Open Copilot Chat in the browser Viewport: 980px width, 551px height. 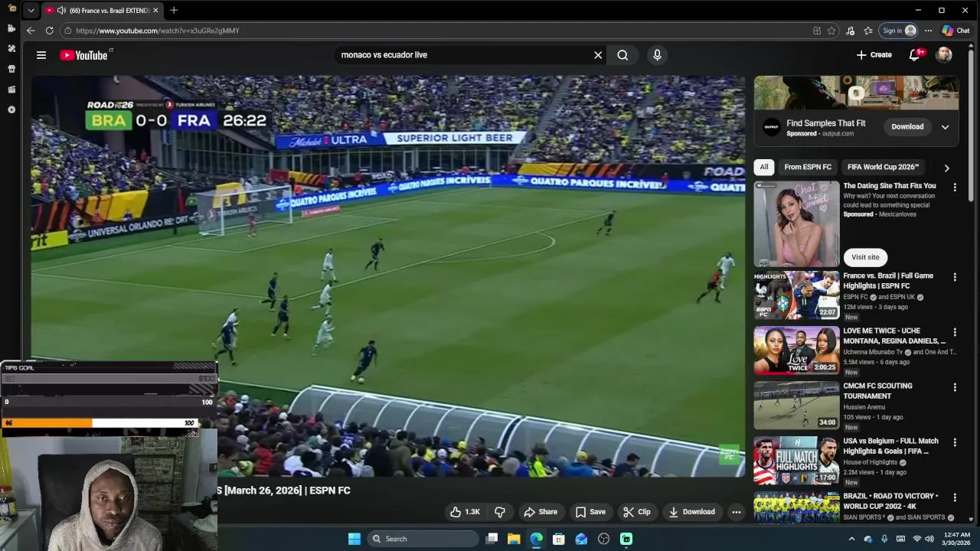[955, 31]
